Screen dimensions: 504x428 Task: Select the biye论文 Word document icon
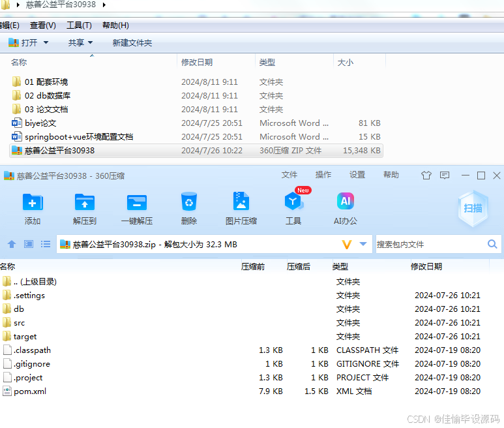16,123
